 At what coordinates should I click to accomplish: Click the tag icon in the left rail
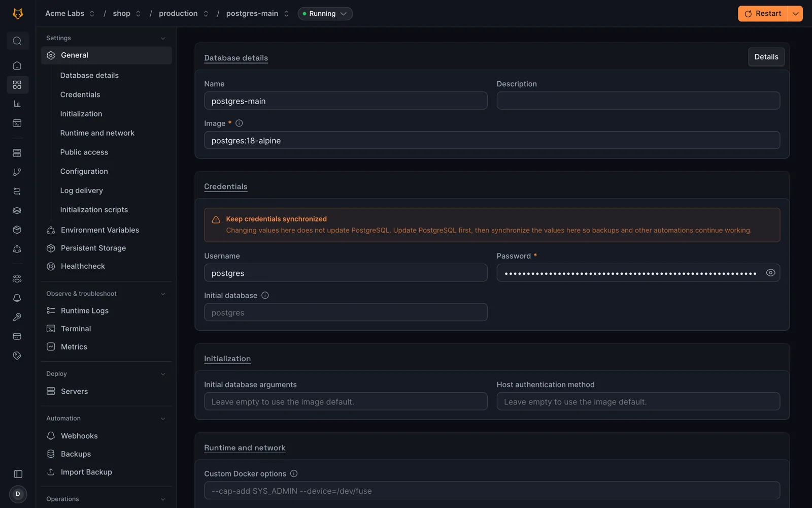point(17,356)
